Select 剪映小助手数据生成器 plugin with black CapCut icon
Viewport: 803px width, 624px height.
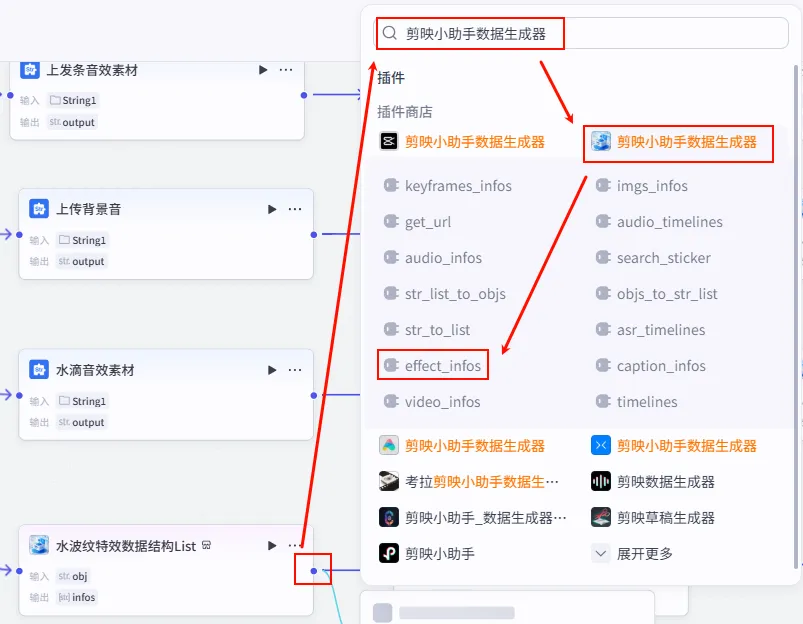[x=462, y=141]
